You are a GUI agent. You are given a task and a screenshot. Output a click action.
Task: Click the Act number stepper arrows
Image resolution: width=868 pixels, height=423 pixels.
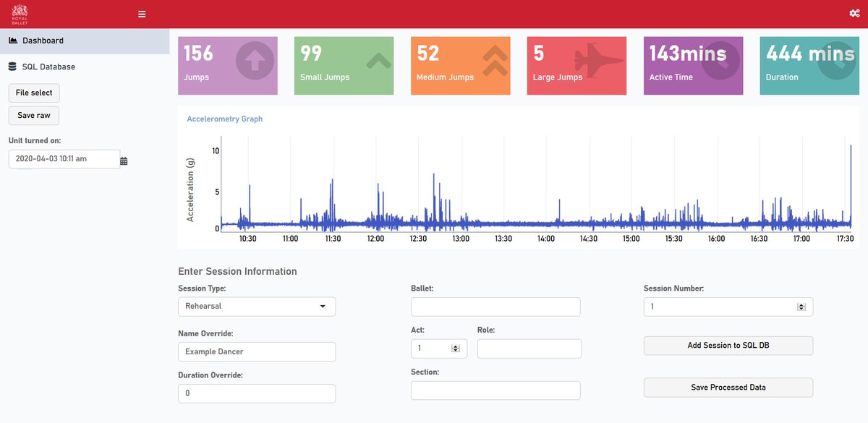point(455,349)
